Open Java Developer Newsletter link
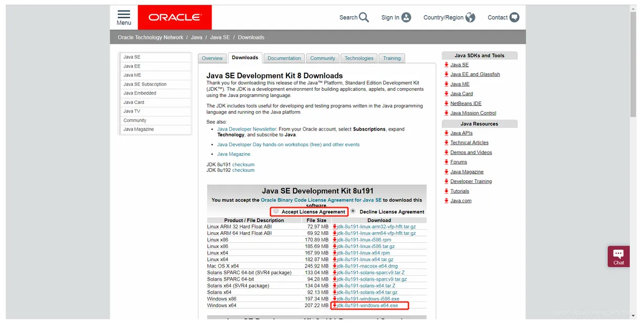644x325 pixels. 247,129
